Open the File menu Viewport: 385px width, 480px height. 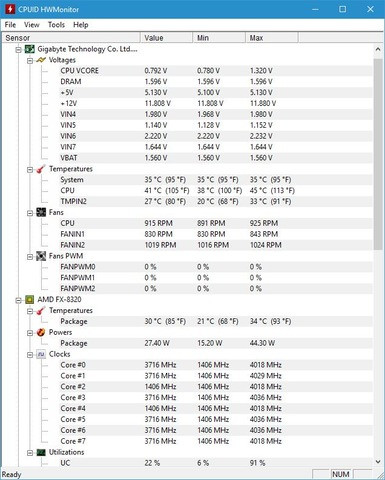point(10,25)
